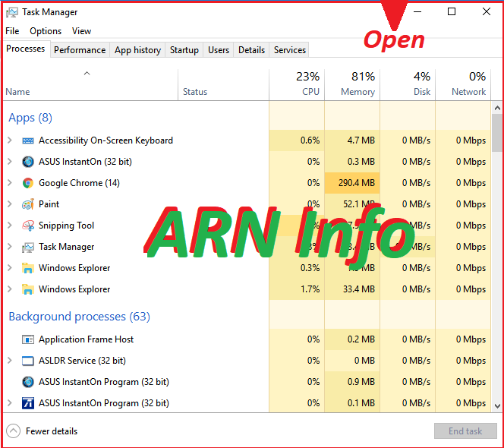Minimize the Task Manager window
Viewport: 504px width, 448px height.
coord(417,12)
